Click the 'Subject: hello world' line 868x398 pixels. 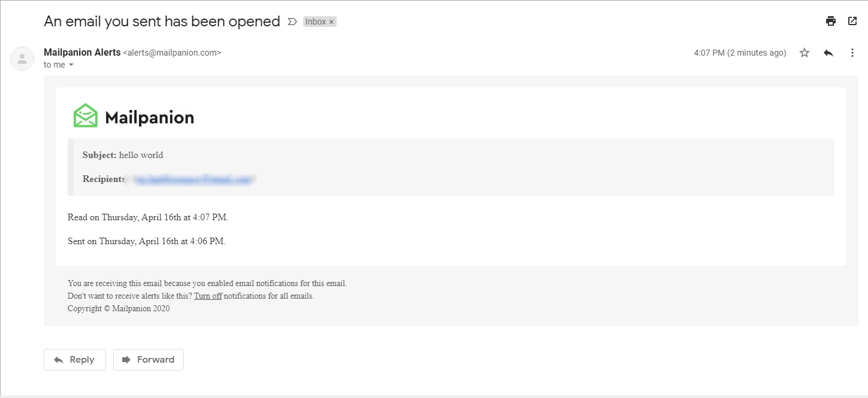[x=123, y=155]
